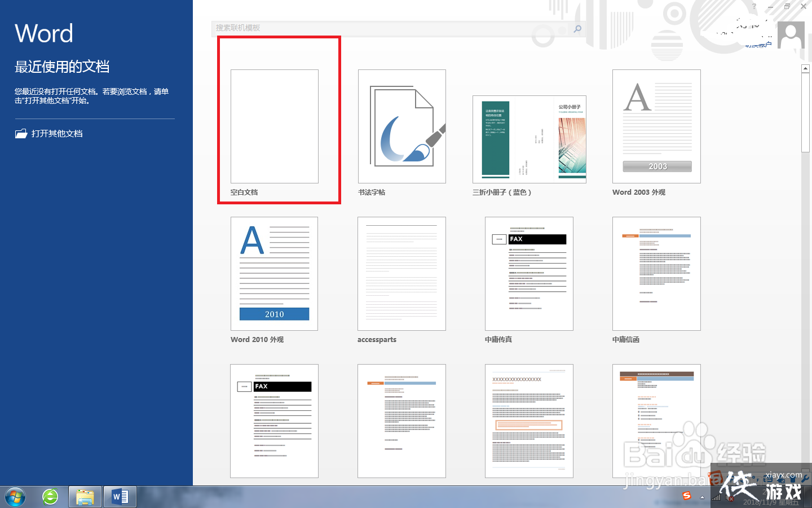Screen dimensions: 812x508
Task: Open the Word 2003 外观 template
Action: [656, 126]
